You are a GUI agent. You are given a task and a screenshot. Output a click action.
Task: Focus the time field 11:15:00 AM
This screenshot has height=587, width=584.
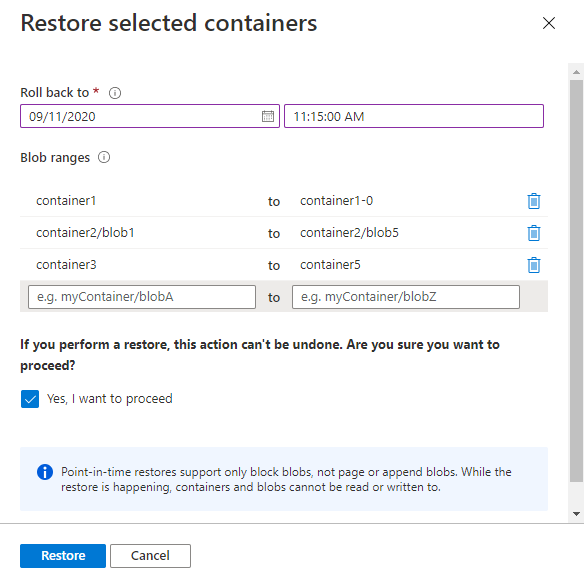coord(414,116)
